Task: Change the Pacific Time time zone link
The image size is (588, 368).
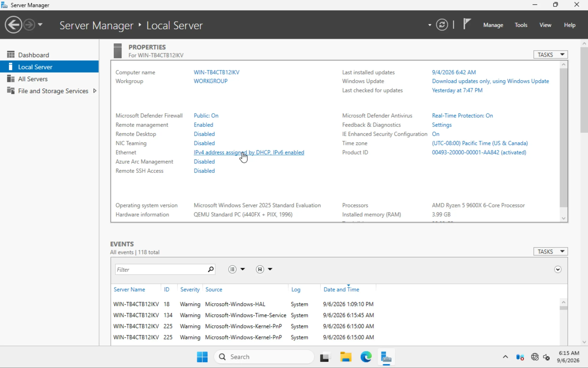Action: (x=480, y=143)
